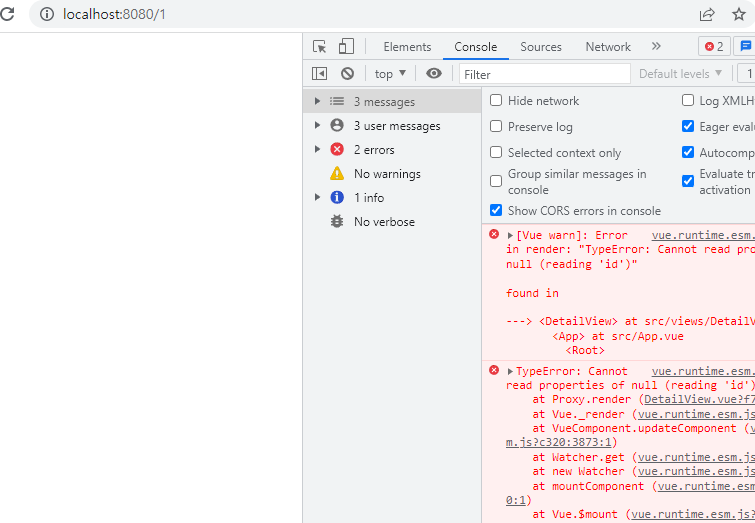Share this page icon in address bar

(x=707, y=14)
